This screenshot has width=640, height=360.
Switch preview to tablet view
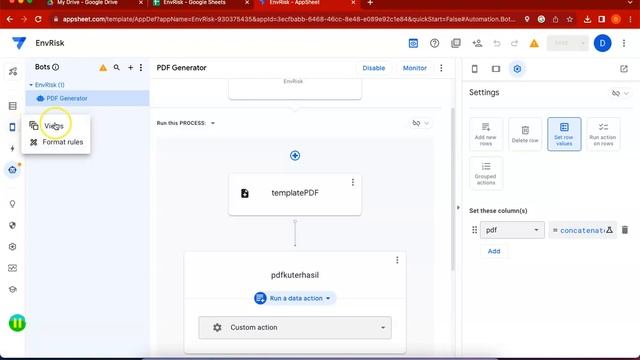(x=496, y=69)
